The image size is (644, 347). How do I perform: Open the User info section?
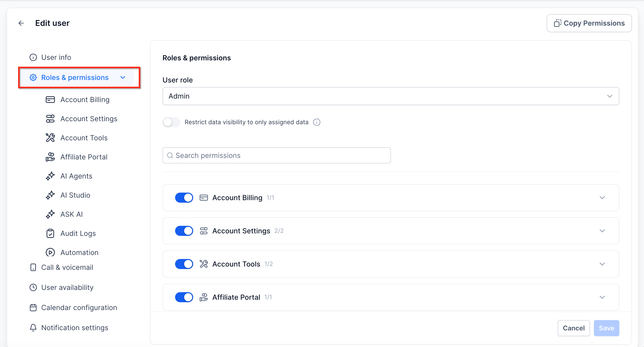pyautogui.click(x=56, y=57)
